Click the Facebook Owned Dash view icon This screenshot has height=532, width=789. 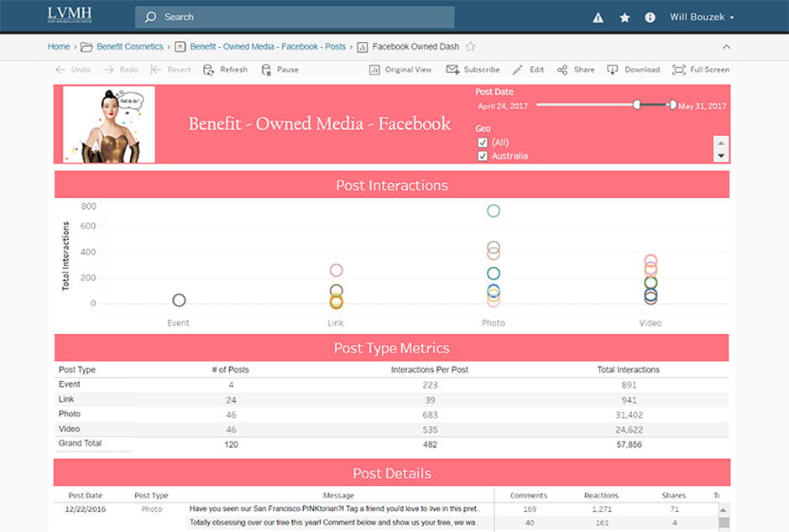[x=363, y=47]
